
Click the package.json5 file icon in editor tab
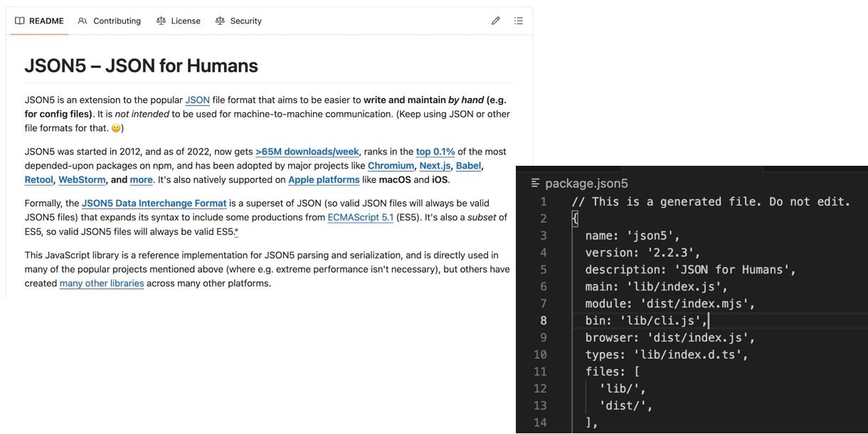click(x=536, y=184)
